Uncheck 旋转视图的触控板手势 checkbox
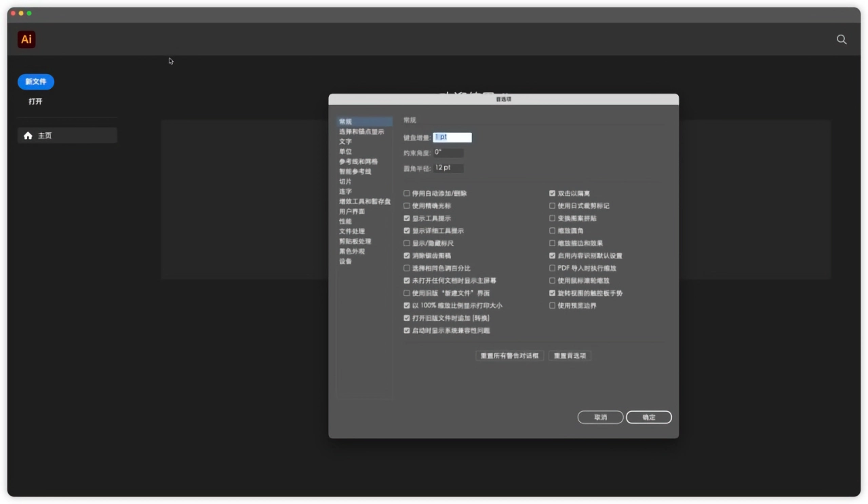 click(552, 293)
